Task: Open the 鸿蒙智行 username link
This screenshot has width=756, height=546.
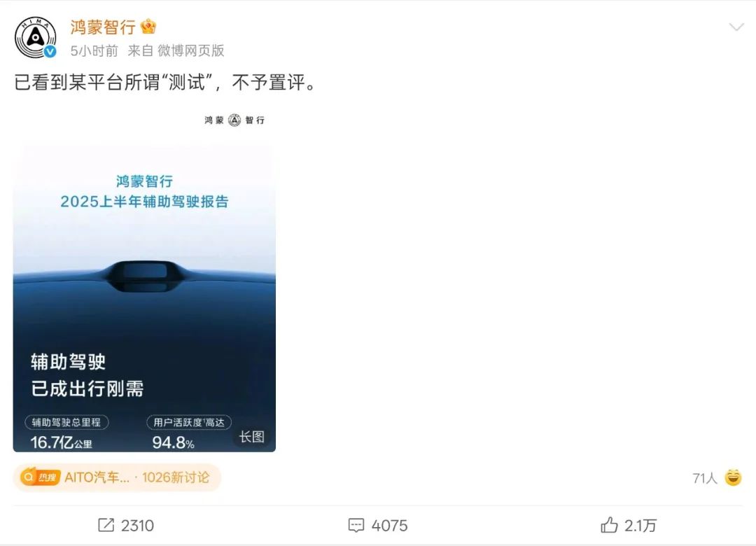Action: (103, 27)
